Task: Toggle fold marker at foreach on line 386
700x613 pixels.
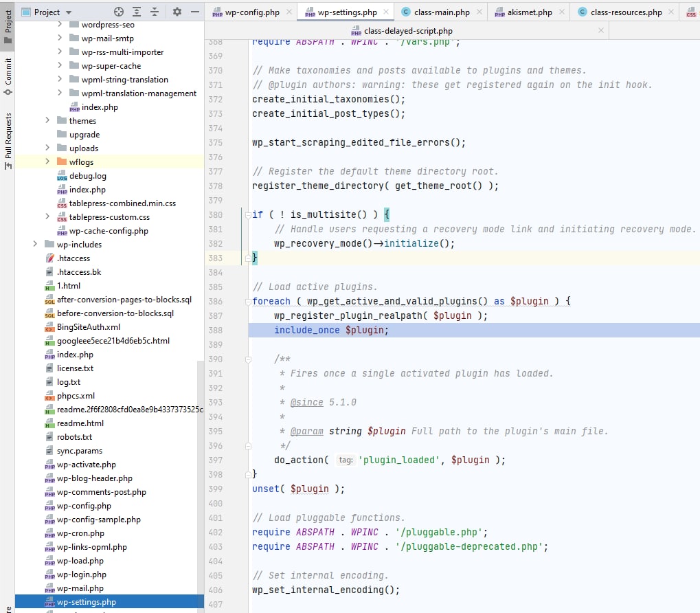Action: (x=247, y=302)
